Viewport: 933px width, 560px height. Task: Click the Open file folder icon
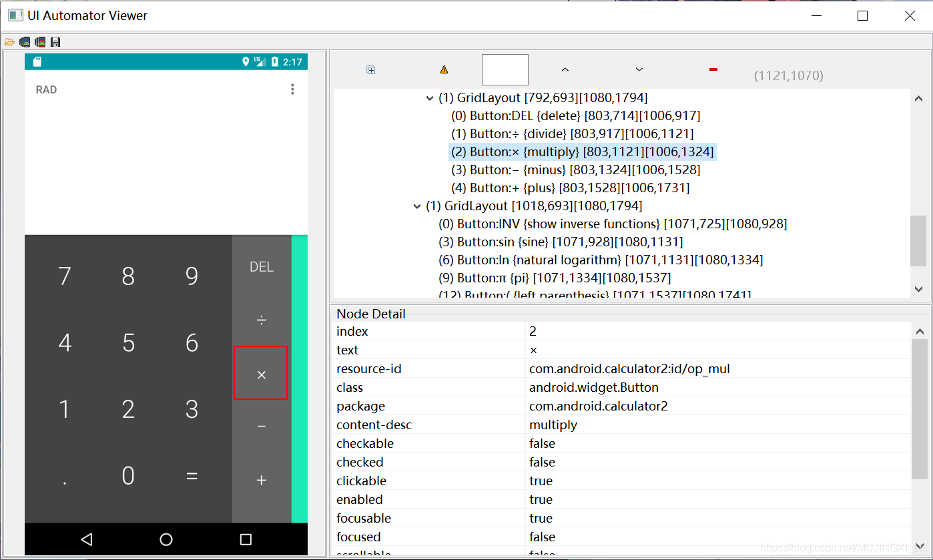coord(9,42)
